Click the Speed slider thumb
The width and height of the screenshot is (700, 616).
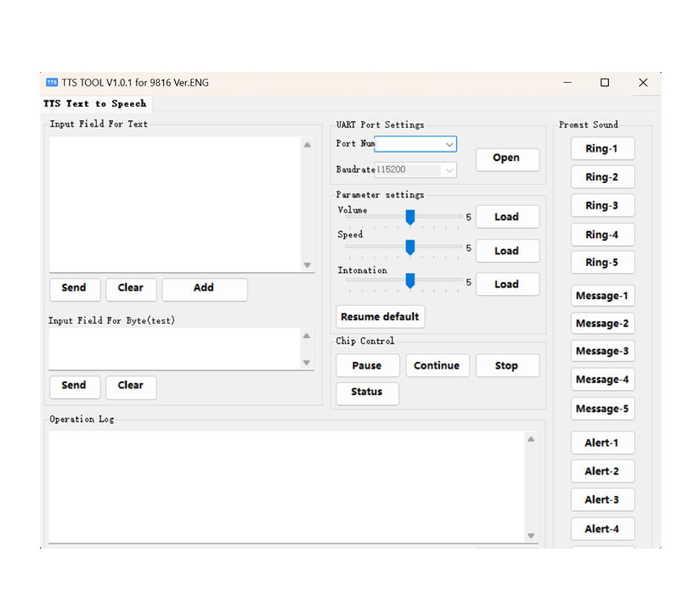click(410, 248)
